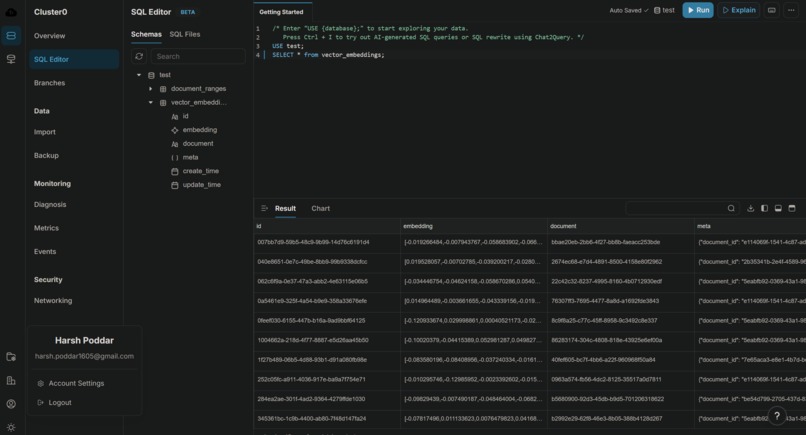Image resolution: width=806 pixels, height=435 pixels.
Task: Switch to side-by-side panel layout
Action: click(764, 208)
